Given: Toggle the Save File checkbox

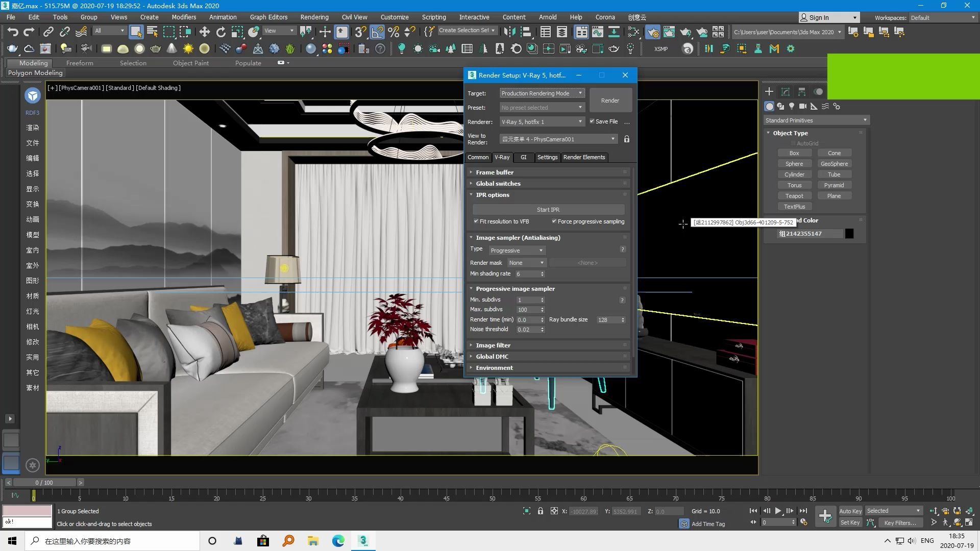Looking at the screenshot, I should [592, 121].
